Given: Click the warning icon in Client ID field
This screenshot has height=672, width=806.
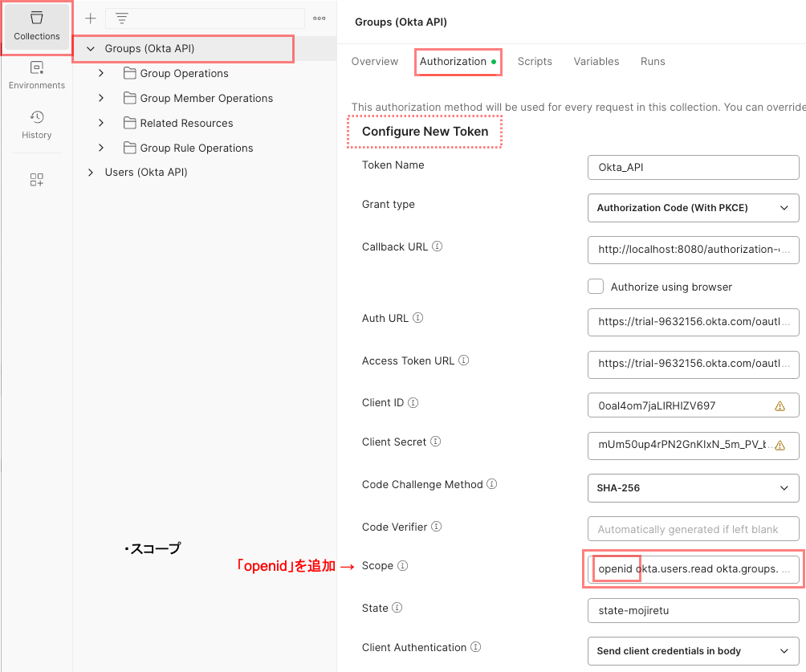Looking at the screenshot, I should (x=780, y=406).
